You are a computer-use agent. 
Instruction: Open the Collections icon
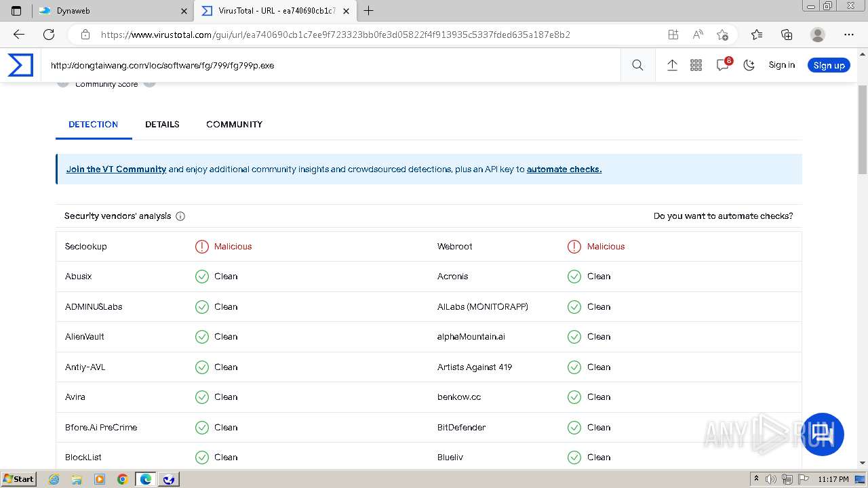(787, 35)
